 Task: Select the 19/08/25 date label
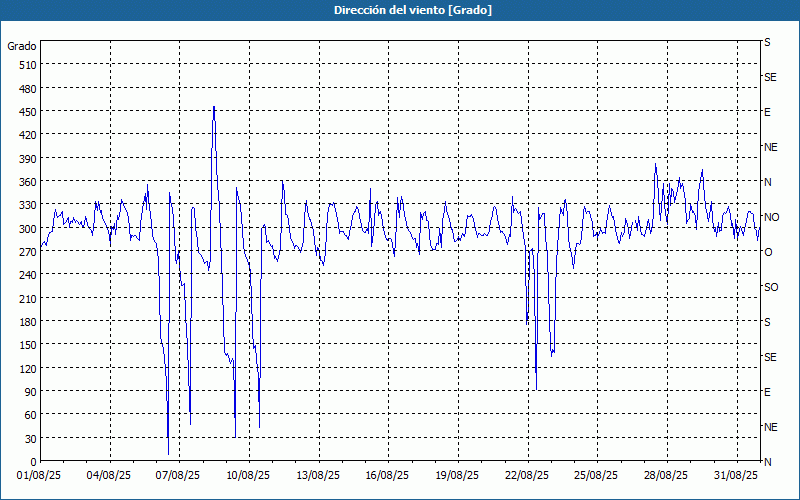(x=457, y=476)
